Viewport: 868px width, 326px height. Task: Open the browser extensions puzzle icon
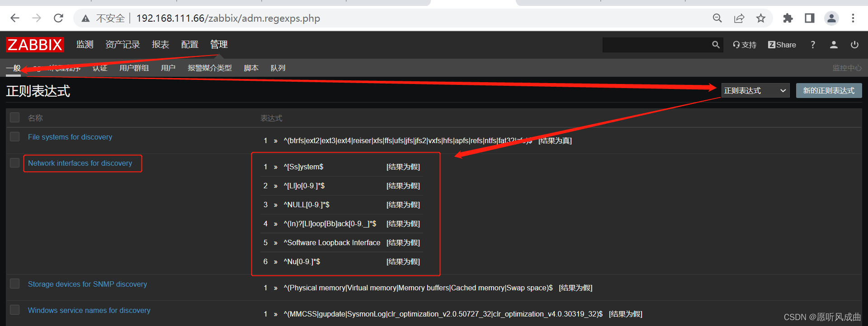788,18
